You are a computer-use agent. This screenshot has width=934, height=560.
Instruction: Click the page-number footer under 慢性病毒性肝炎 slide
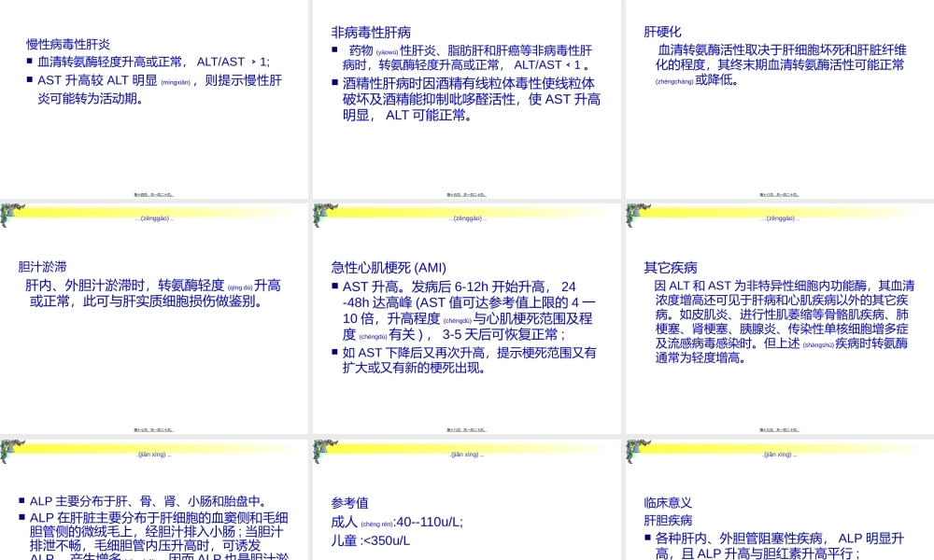point(155,193)
